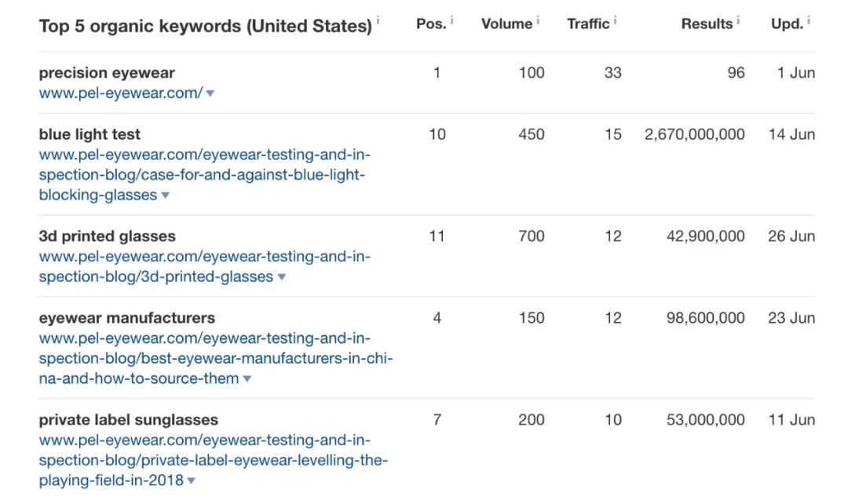
Task: Open best-eyewear-manufacturers-in-china link
Action: [x=216, y=359]
